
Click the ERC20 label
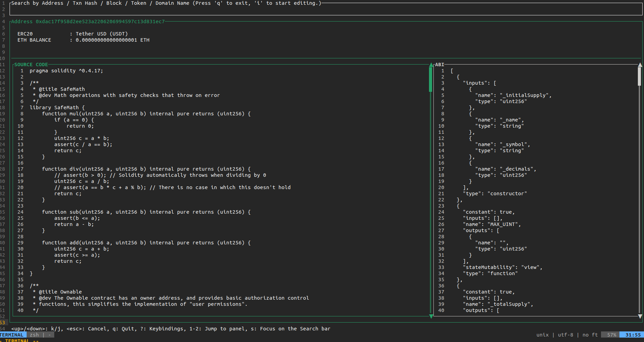tap(25, 34)
